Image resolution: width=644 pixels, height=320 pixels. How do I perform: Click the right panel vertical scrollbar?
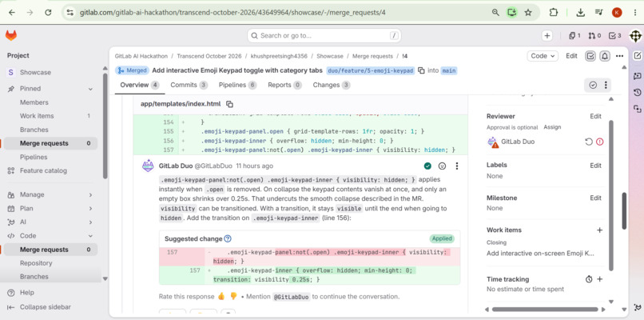point(611,194)
